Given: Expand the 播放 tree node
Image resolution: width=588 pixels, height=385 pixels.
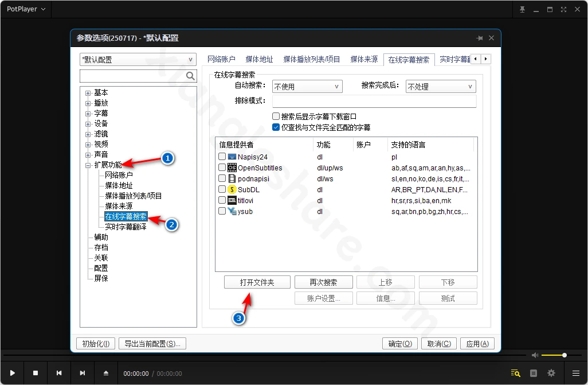Looking at the screenshot, I should click(x=88, y=103).
